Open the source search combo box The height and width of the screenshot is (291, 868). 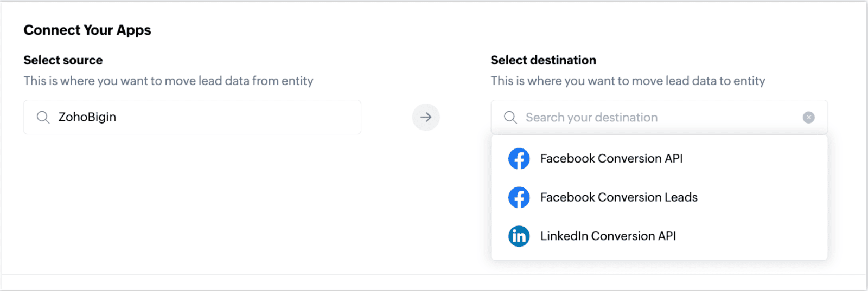point(192,117)
